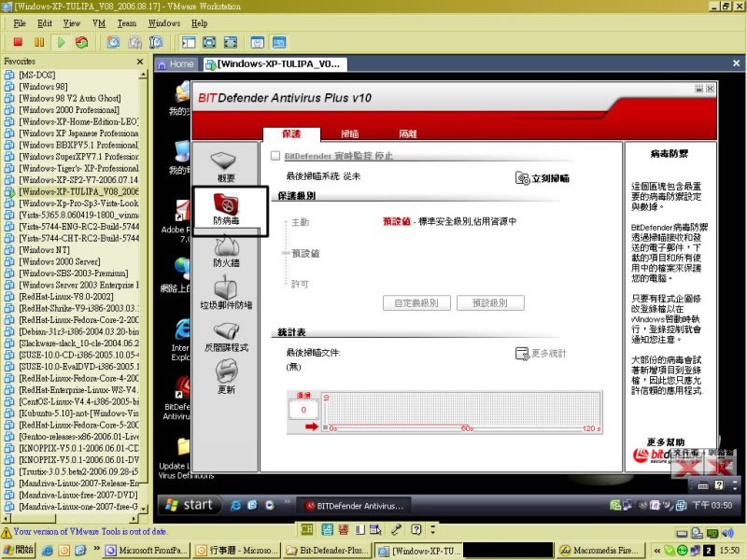The height and width of the screenshot is (560, 747).
Task: Open the 概要 section in BitDefender sidebar
Action: click(x=225, y=167)
